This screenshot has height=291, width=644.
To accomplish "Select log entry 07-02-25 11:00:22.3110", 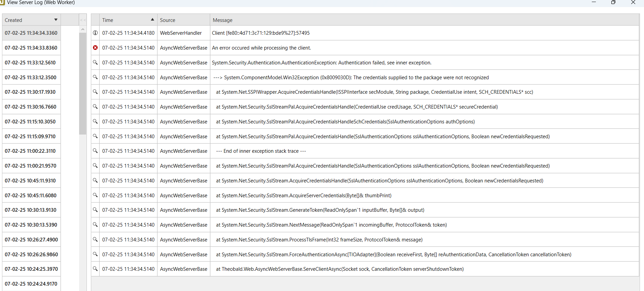I will point(30,151).
